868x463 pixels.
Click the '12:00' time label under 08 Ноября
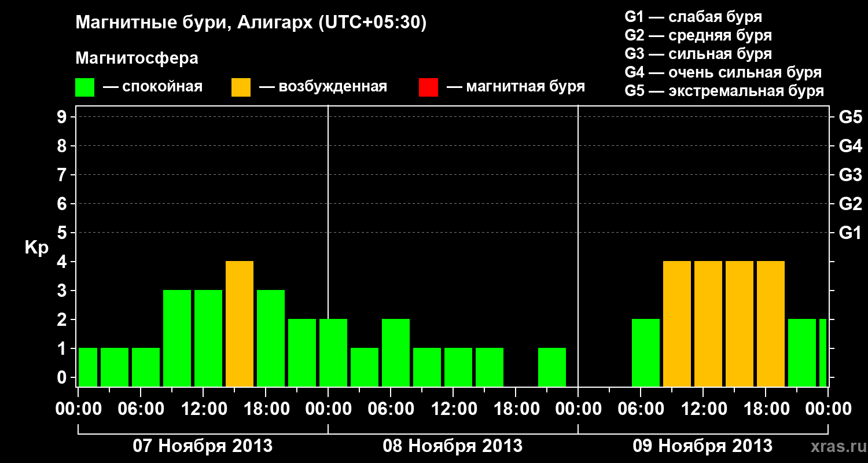point(454,409)
